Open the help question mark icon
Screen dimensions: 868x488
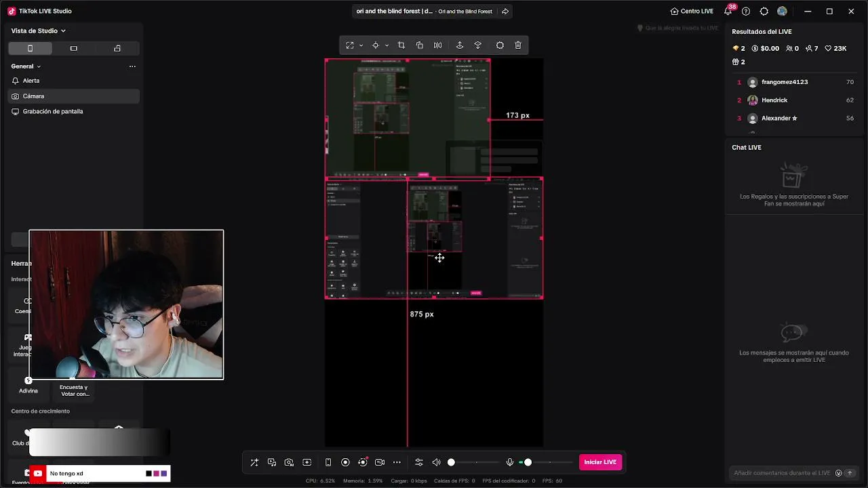tap(746, 12)
